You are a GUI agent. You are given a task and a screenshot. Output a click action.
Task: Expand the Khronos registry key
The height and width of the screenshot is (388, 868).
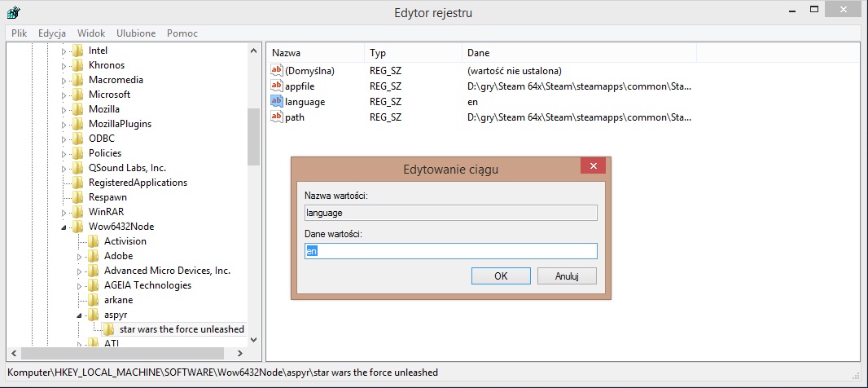click(64, 65)
